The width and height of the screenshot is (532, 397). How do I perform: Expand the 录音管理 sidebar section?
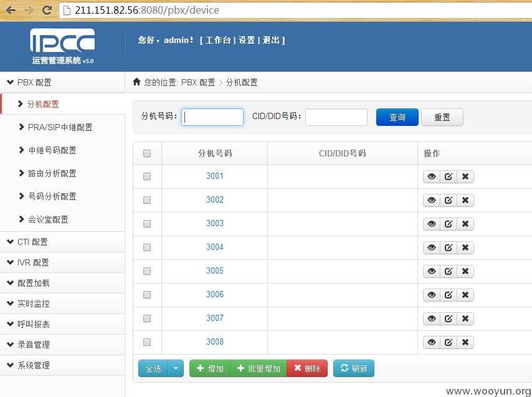(x=62, y=345)
